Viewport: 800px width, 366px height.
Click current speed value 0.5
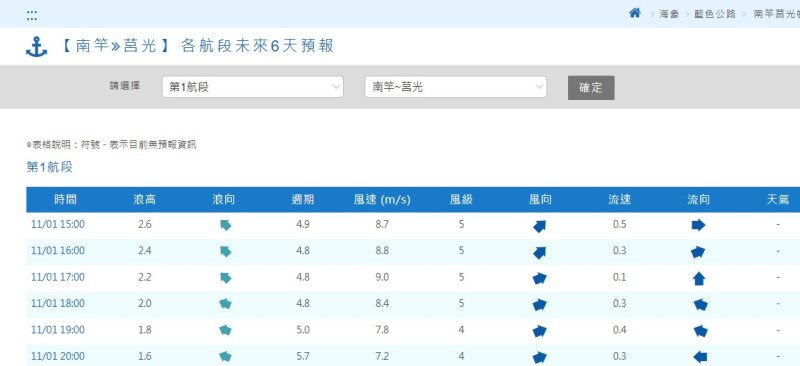[619, 225]
